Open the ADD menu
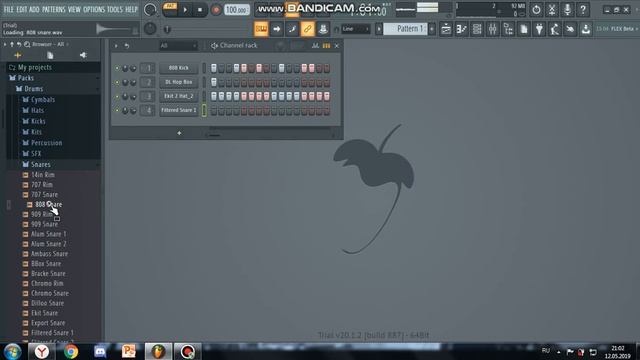Screen dimensions: 640x360 tap(34, 9)
